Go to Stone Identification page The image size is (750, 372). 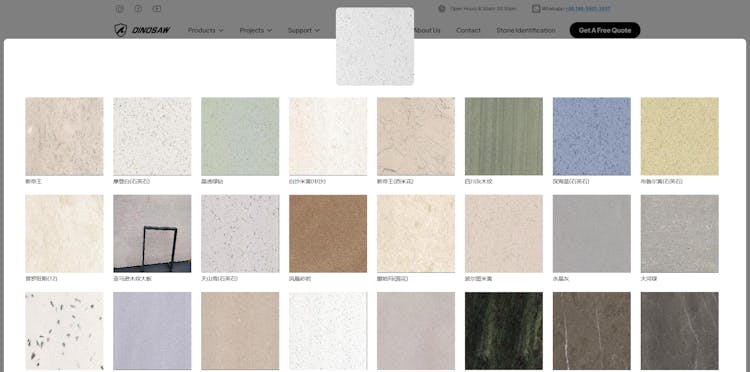pyautogui.click(x=526, y=30)
